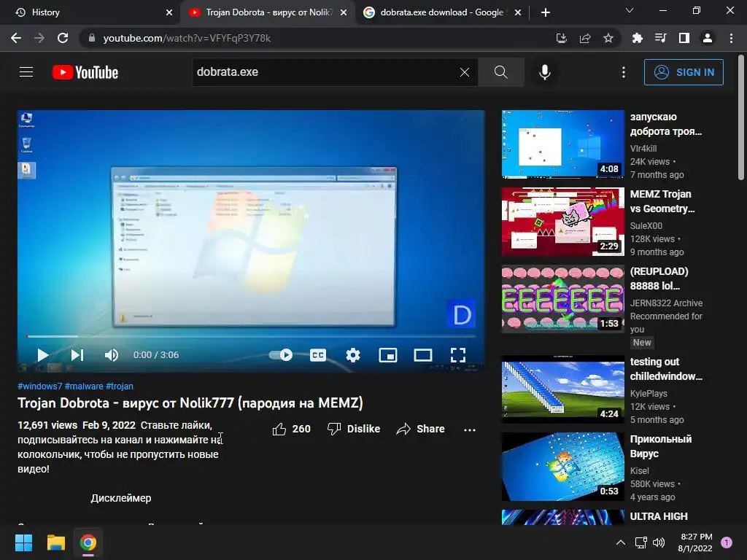This screenshot has width=747, height=560.
Task: Seek on the video progress bar
Action: click(251, 336)
